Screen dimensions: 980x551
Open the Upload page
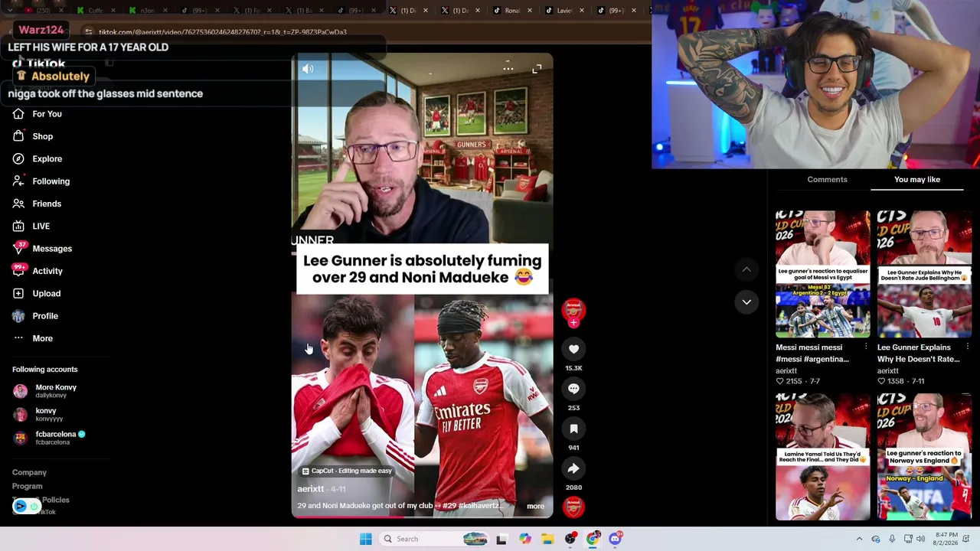pos(36,294)
